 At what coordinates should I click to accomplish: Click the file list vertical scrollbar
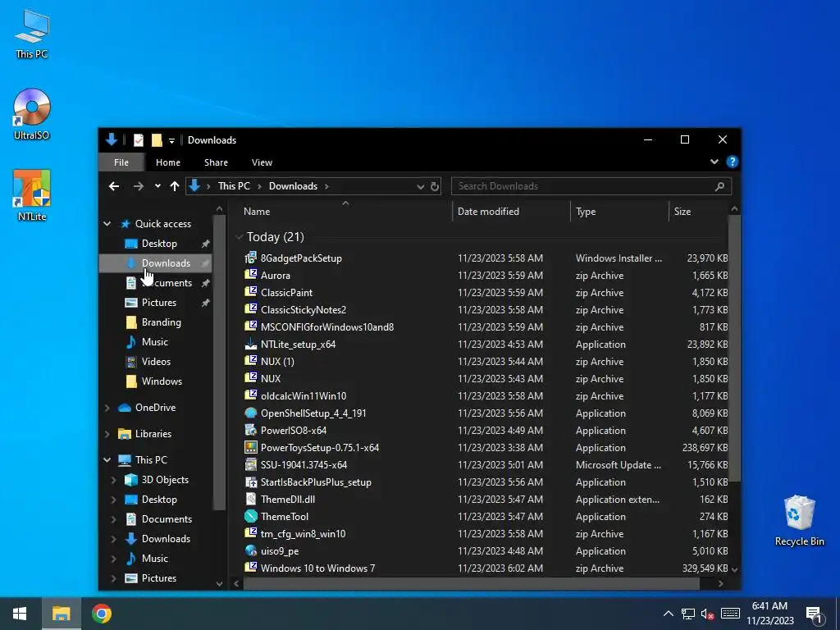tap(734, 348)
